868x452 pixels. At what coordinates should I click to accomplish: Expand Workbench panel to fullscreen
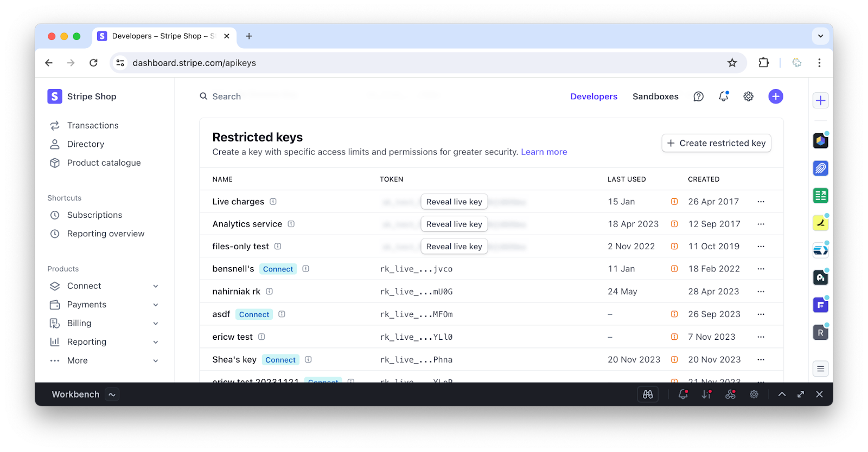point(800,395)
